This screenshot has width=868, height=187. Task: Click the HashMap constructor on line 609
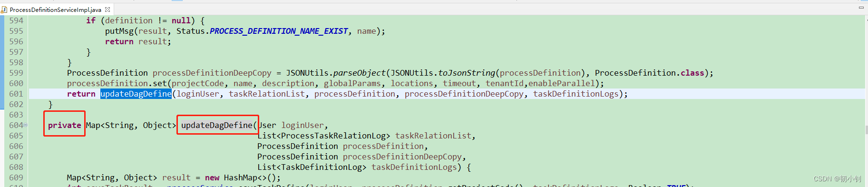[241, 177]
